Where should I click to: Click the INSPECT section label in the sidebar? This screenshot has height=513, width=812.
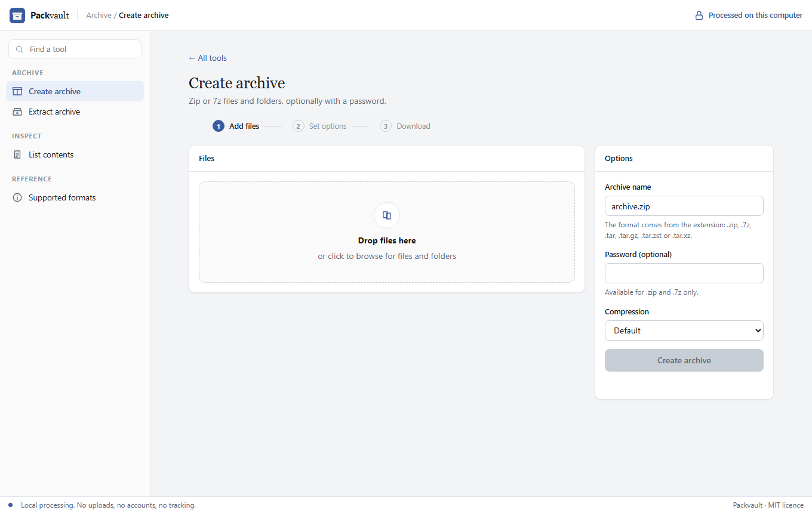[x=27, y=136]
